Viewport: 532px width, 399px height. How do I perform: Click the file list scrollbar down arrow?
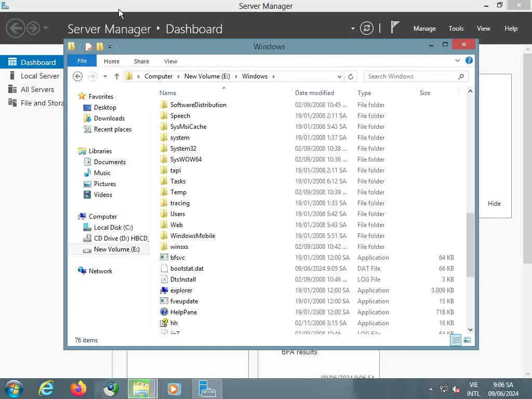click(x=470, y=330)
